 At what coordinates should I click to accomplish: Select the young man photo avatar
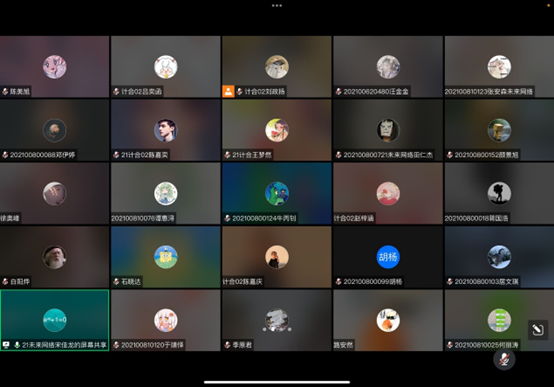(x=166, y=130)
